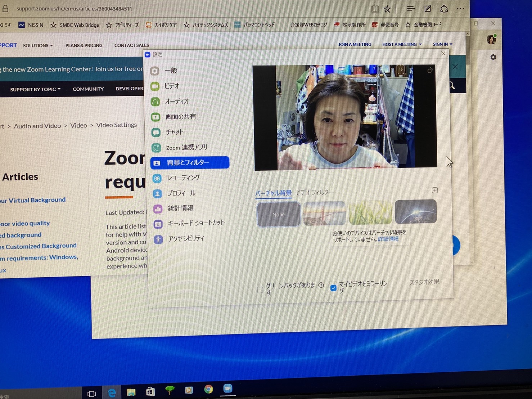Open the COMMUNITY menu item
Image resolution: width=532 pixels, height=399 pixels.
click(88, 89)
